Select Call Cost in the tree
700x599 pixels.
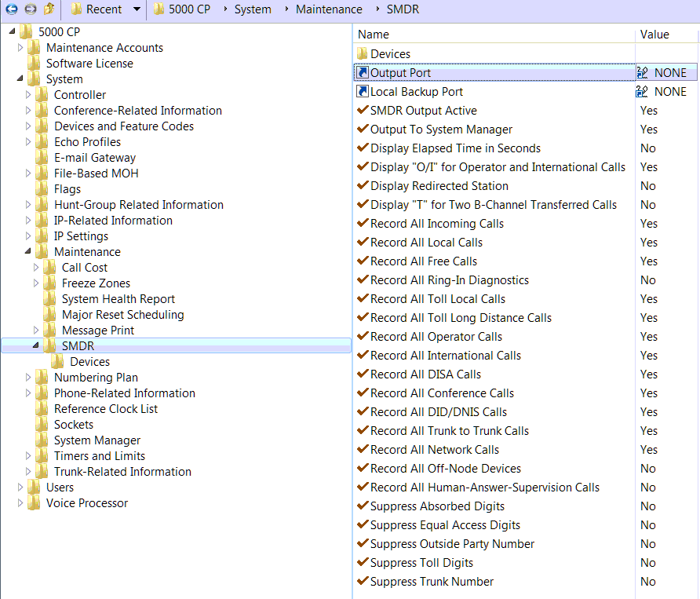(85, 267)
